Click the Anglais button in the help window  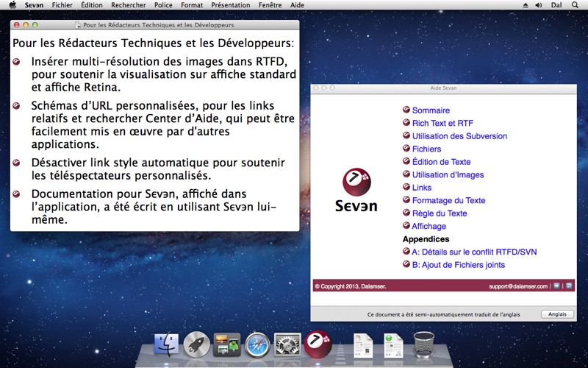[557, 314]
